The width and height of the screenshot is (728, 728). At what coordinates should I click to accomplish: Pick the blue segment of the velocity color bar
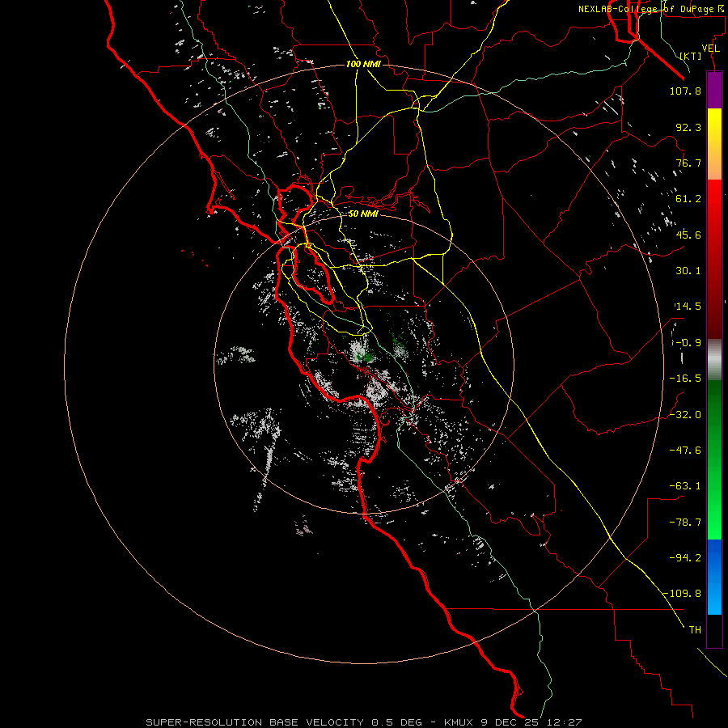714,577
